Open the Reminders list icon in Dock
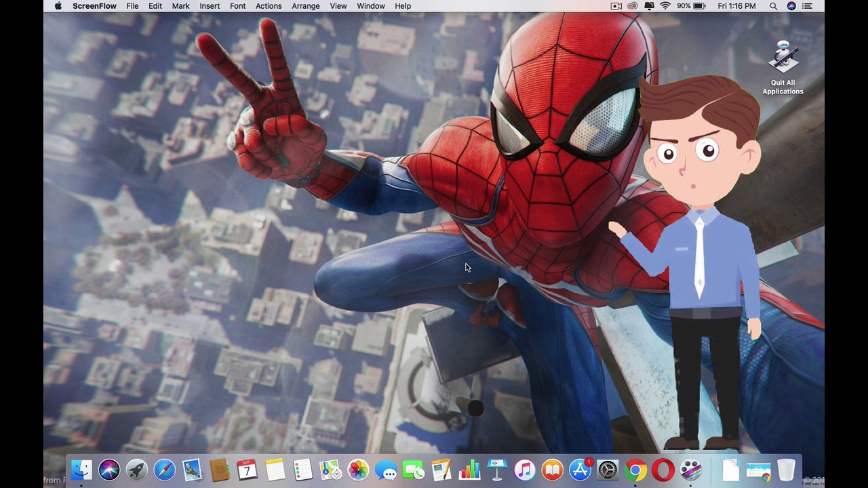868x488 pixels. (x=303, y=470)
